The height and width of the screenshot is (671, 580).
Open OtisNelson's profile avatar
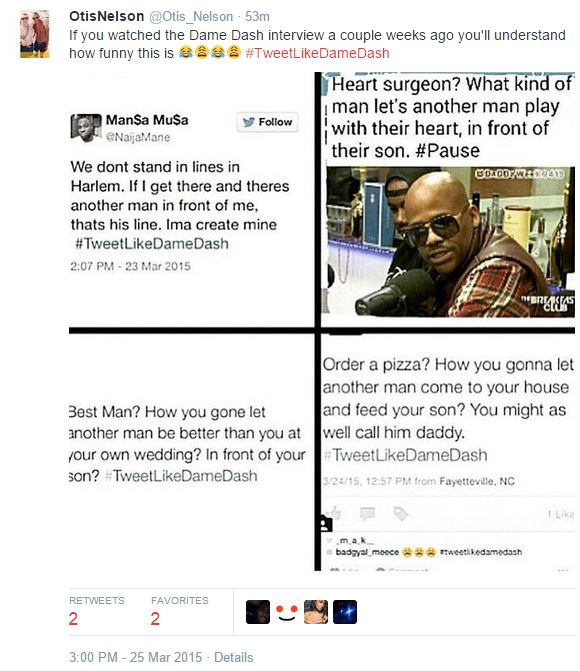click(35, 34)
